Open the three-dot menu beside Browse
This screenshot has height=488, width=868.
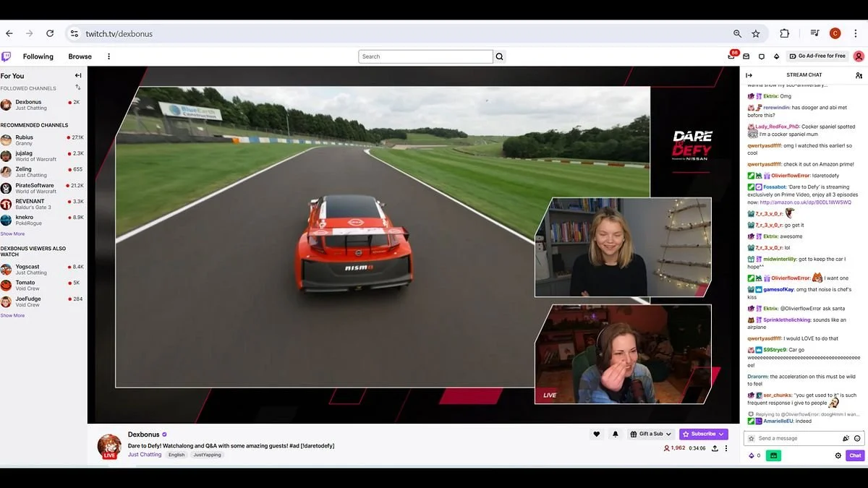point(109,56)
